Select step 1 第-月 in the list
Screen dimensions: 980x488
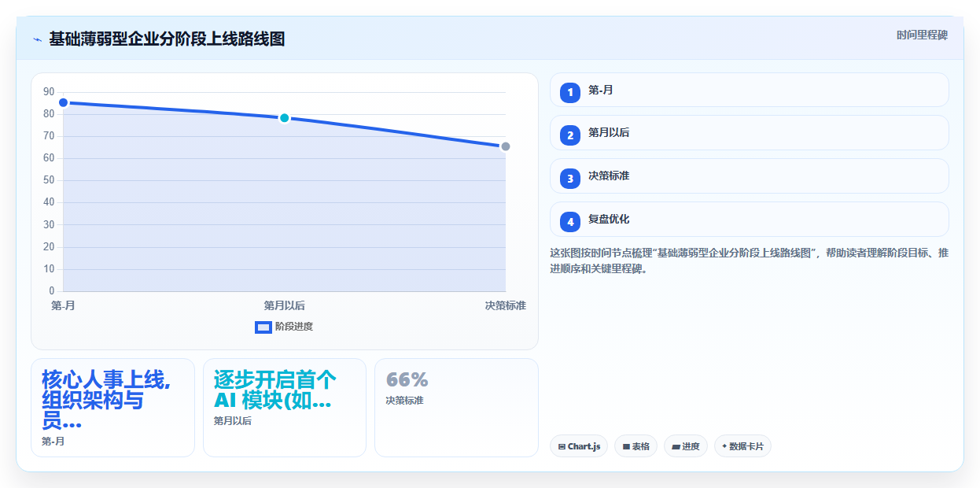click(x=749, y=90)
